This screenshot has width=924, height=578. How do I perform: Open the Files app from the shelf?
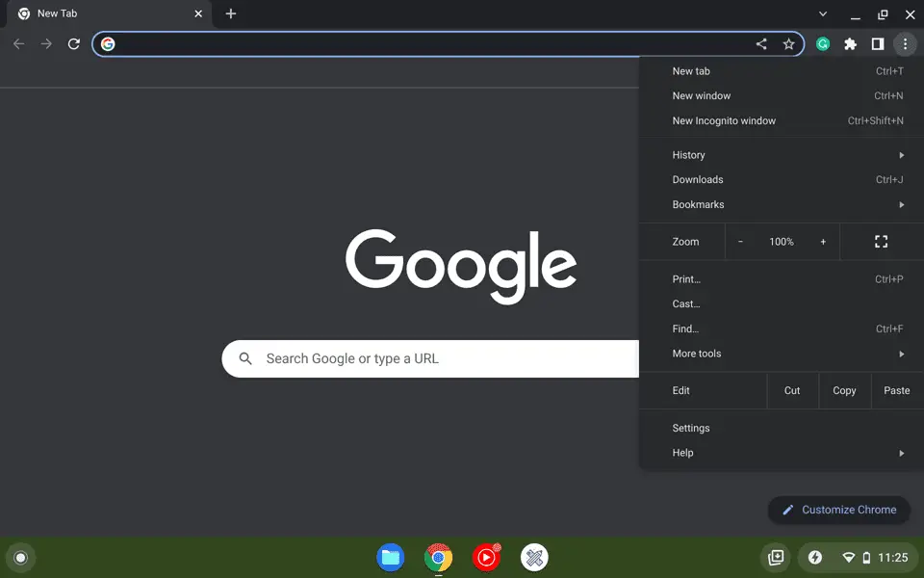coord(390,557)
